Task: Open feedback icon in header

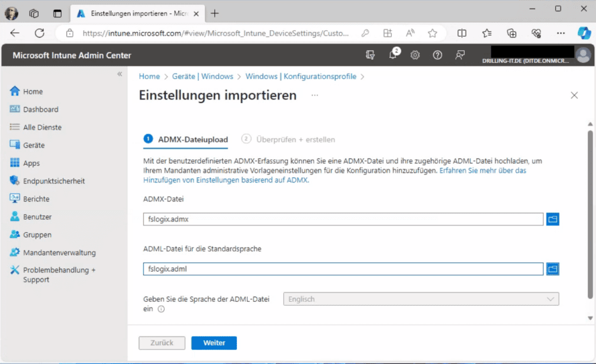Action: click(x=460, y=55)
